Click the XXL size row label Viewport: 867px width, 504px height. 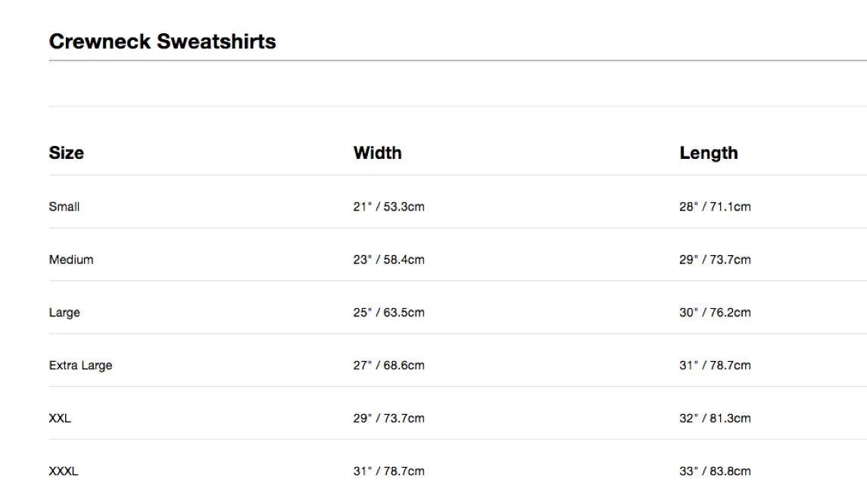point(60,418)
